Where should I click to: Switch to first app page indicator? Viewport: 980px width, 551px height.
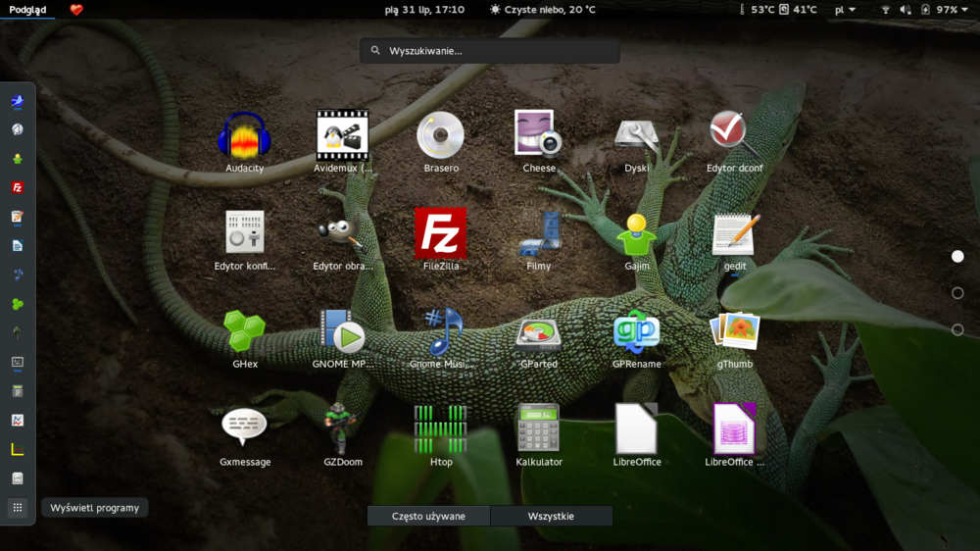[x=957, y=256]
